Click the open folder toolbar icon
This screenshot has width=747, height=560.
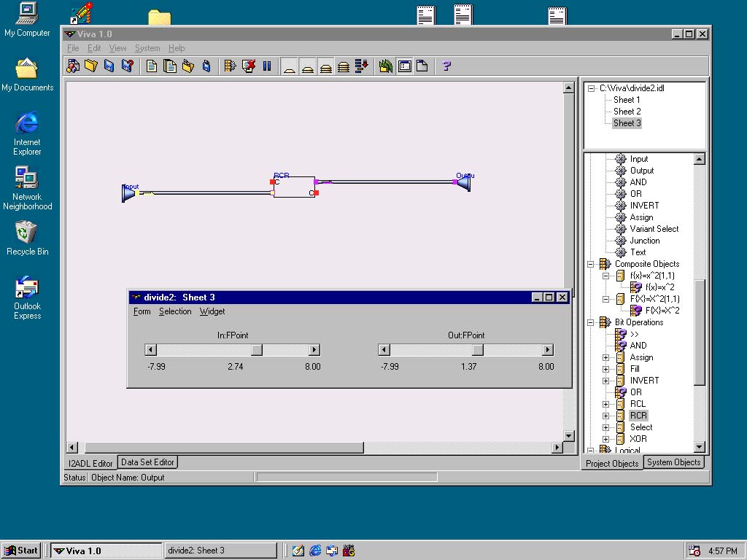(x=90, y=66)
